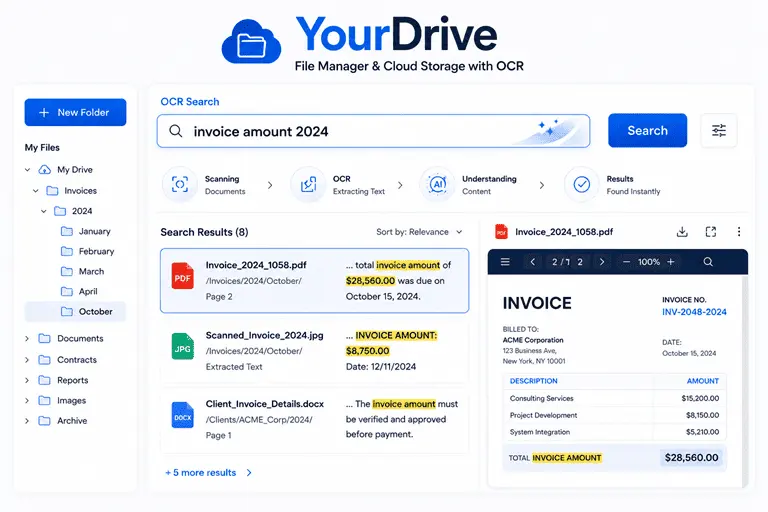Screen dimensions: 768x512
Task: Zoom out the PDF preview
Action: click(x=626, y=262)
